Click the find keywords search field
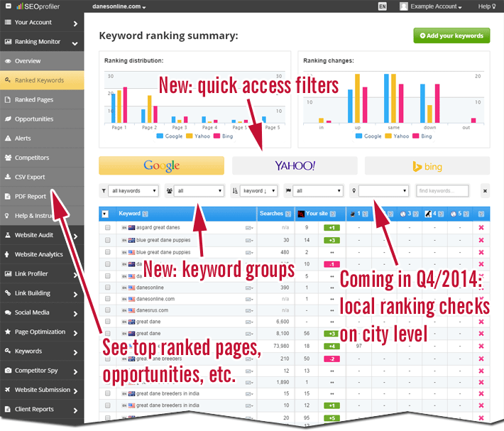This screenshot has height=431, width=504. [442, 191]
